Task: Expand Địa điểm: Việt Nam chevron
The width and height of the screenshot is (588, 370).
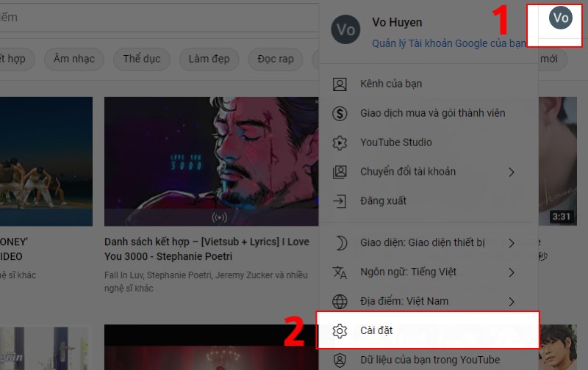Action: 512,302
